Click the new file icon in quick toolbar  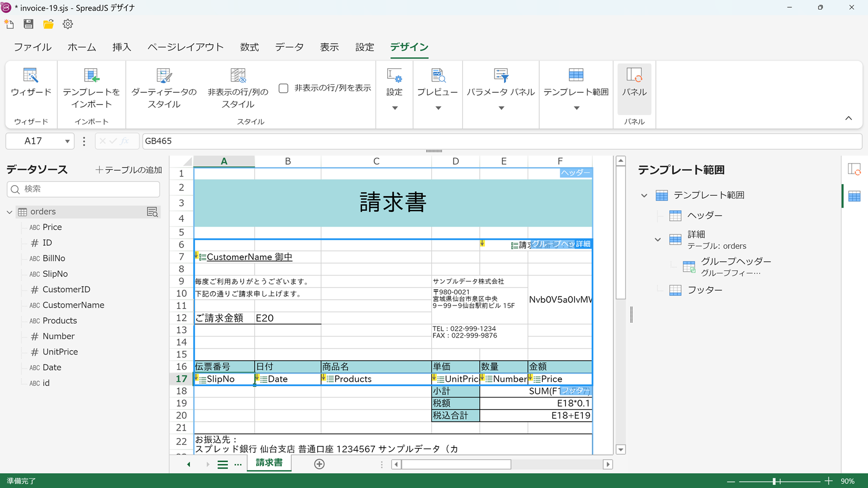click(9, 24)
